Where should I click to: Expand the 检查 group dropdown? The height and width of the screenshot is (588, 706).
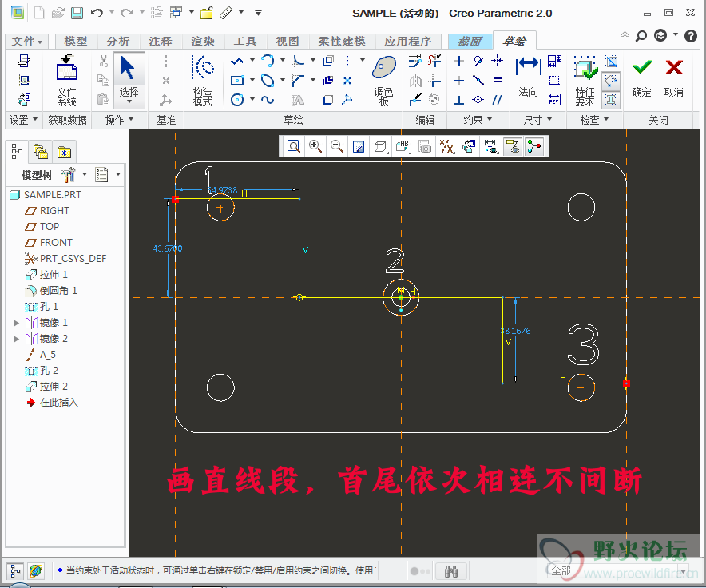tap(594, 120)
